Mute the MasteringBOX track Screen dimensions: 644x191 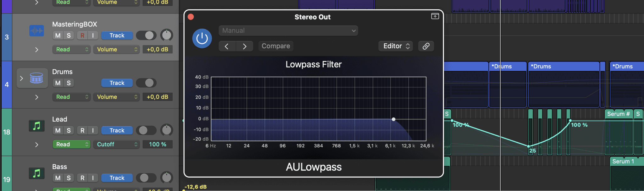coord(58,35)
